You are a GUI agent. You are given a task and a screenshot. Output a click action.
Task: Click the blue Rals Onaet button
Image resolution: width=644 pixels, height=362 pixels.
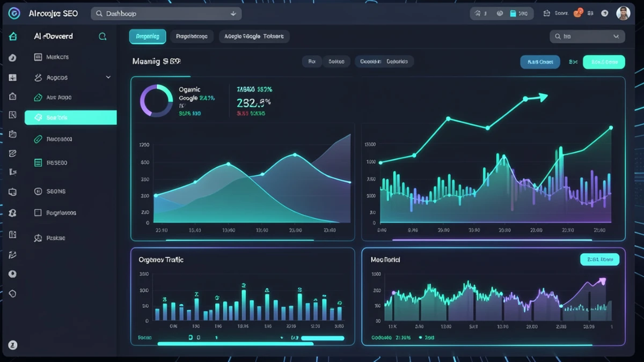click(540, 62)
